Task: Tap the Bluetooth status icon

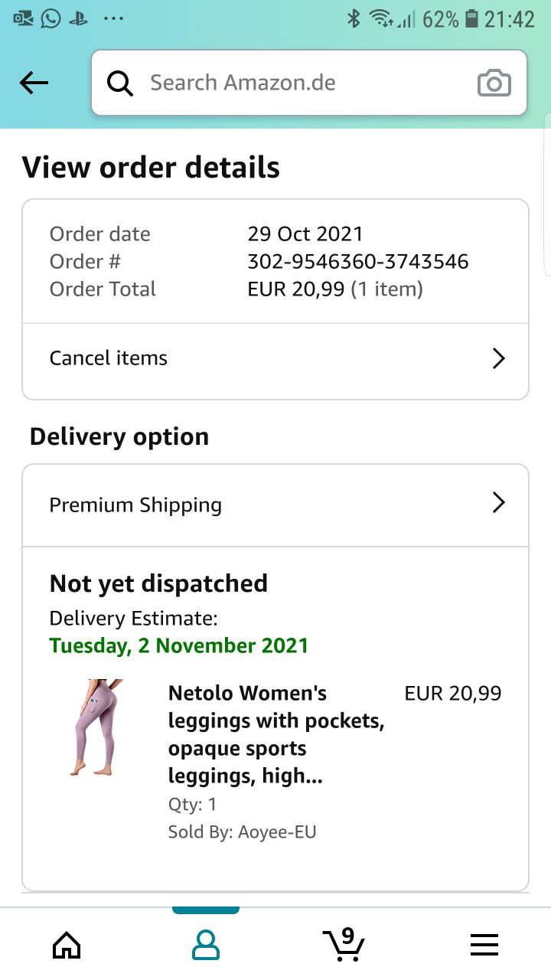Action: tap(354, 18)
